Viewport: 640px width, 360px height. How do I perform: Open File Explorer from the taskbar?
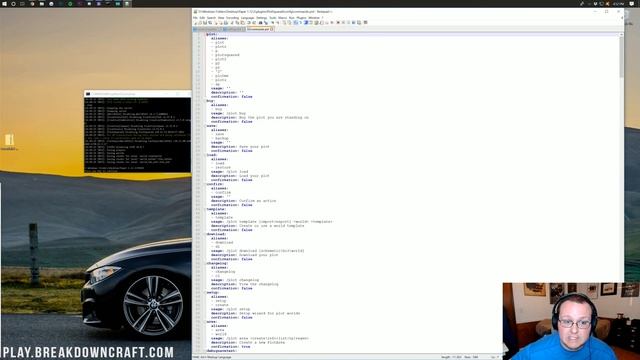click(x=42, y=4)
